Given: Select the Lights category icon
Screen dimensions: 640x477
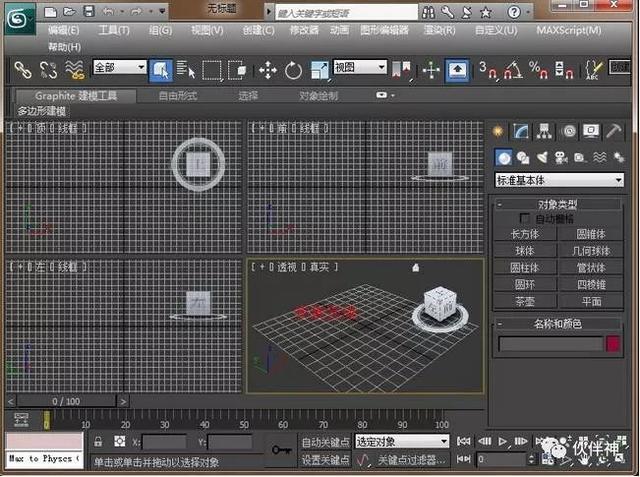Looking at the screenshot, I should [541, 157].
